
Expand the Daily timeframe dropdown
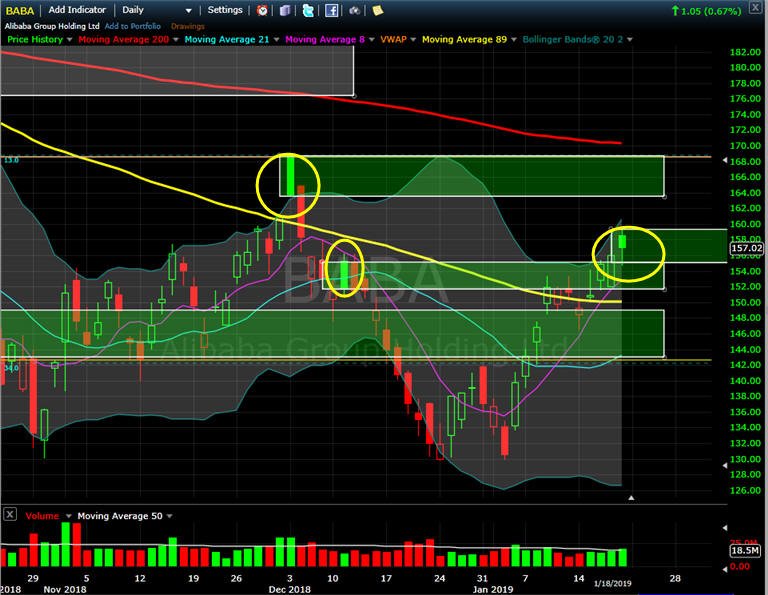coord(189,10)
